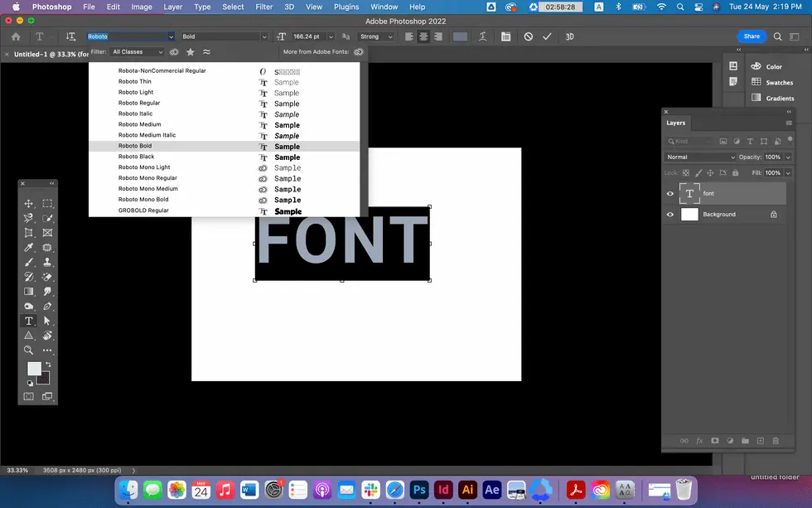Cancel current edits using the prohibit icon
The image size is (812, 508).
click(529, 36)
